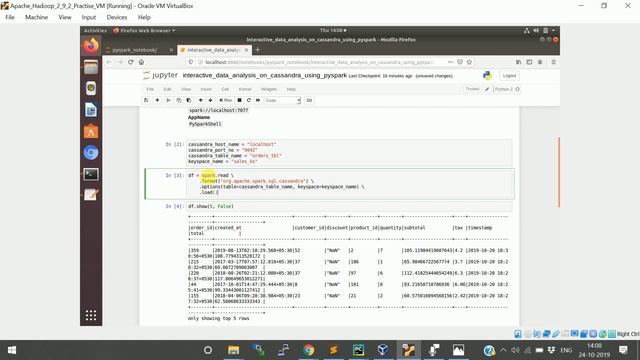
Task: Cut the selected cell with scissors icon
Action: (x=168, y=100)
